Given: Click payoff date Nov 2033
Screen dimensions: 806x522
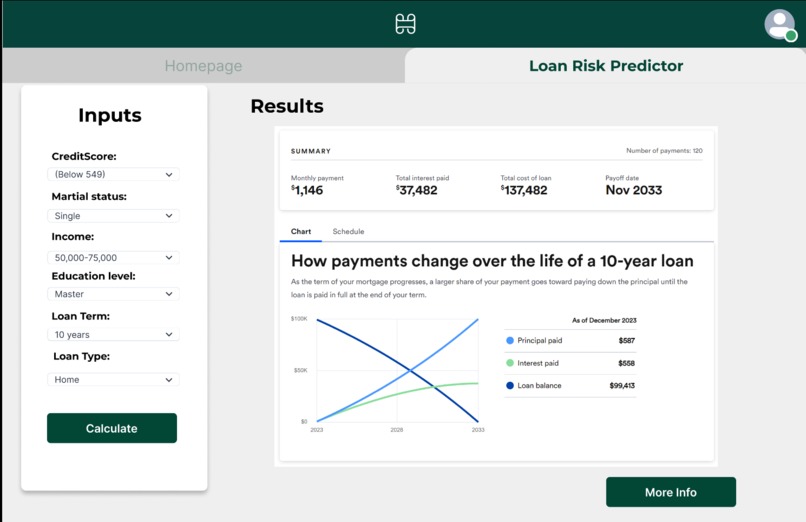Looking at the screenshot, I should [634, 190].
